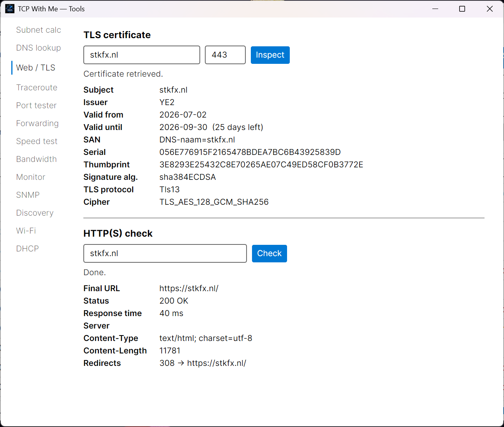Focus the HTTP(S) check URL field
The height and width of the screenshot is (427, 504).
[x=165, y=253]
